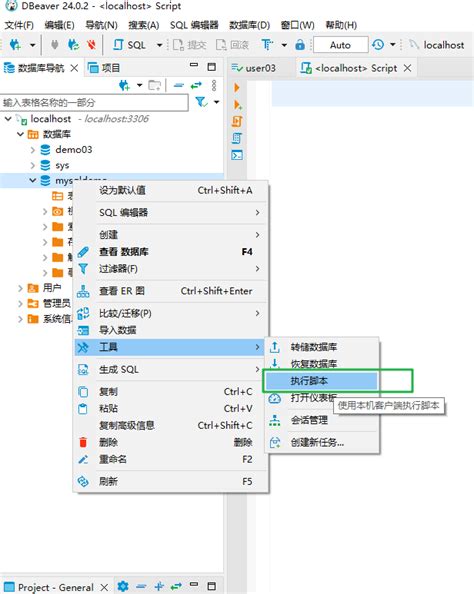474x594 pixels.
Task: Open the 数据库(D) menu
Action: pos(249,25)
